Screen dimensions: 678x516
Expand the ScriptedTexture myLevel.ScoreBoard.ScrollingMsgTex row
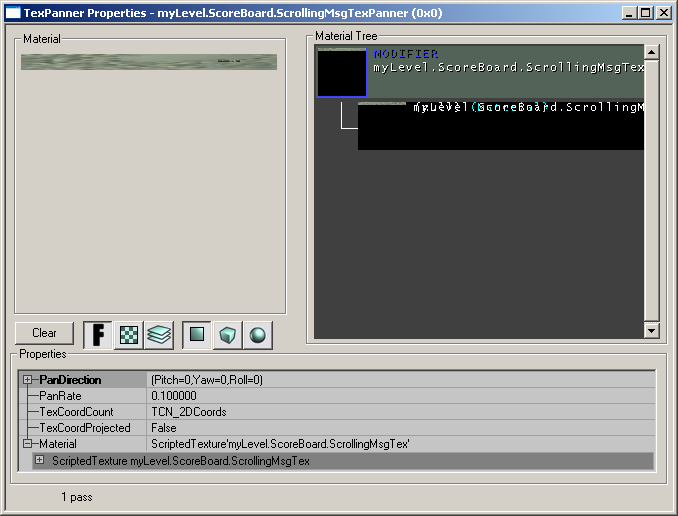point(39,460)
